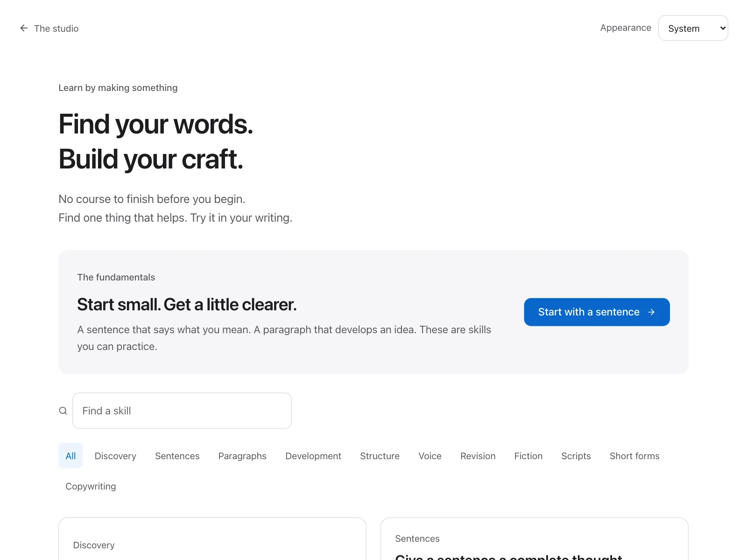The image size is (747, 560).
Task: Open the Short forms filter
Action: 634,456
